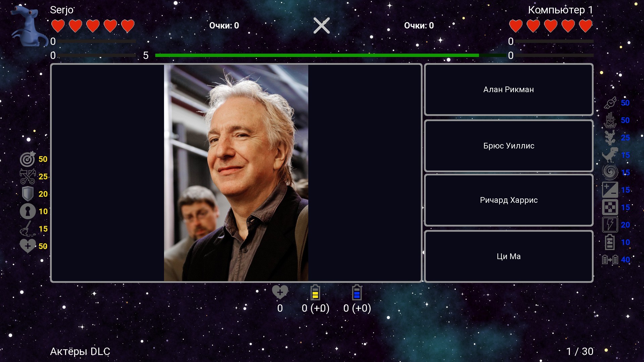Close the quiz with the X icon
This screenshot has width=644, height=362.
321,25
